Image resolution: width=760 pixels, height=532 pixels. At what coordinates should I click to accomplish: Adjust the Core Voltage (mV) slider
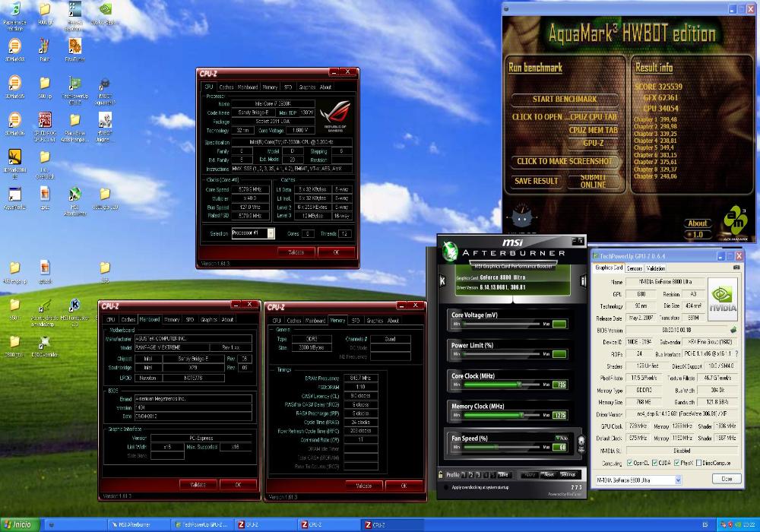pyautogui.click(x=502, y=324)
